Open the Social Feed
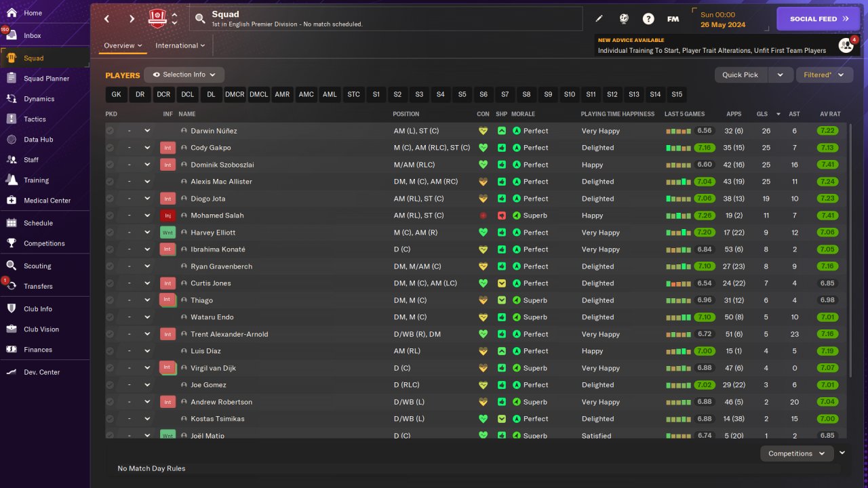868x488 pixels. [x=819, y=19]
